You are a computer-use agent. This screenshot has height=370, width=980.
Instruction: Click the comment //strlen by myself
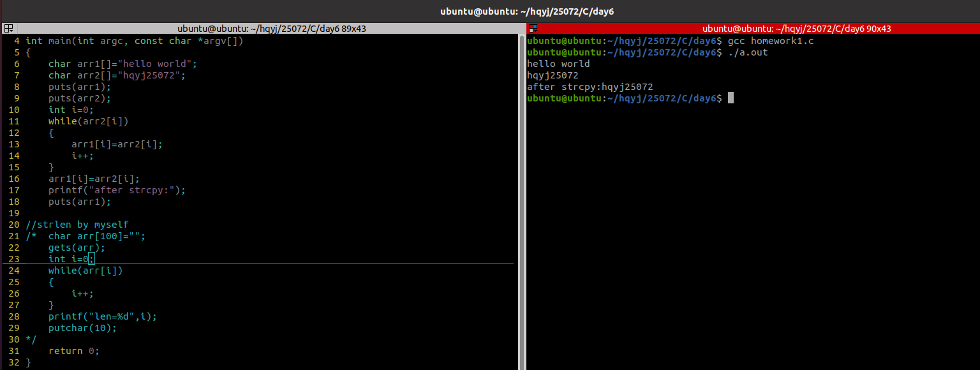77,225
